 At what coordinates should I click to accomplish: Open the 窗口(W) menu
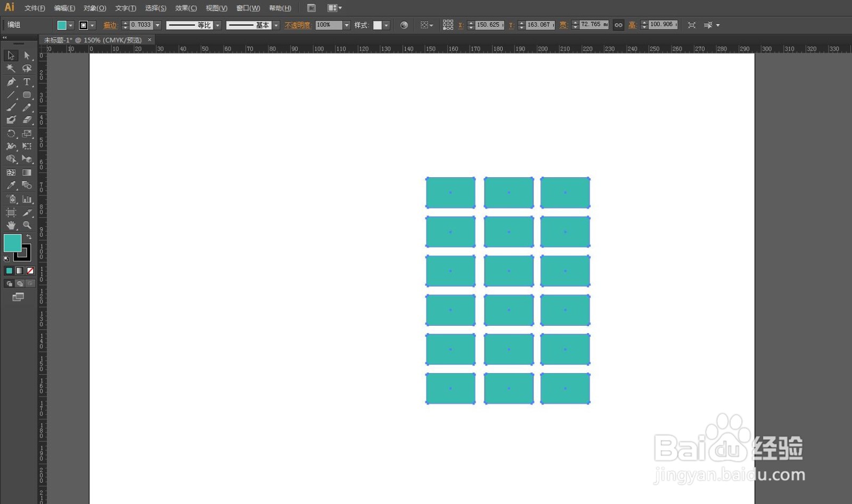tap(248, 8)
